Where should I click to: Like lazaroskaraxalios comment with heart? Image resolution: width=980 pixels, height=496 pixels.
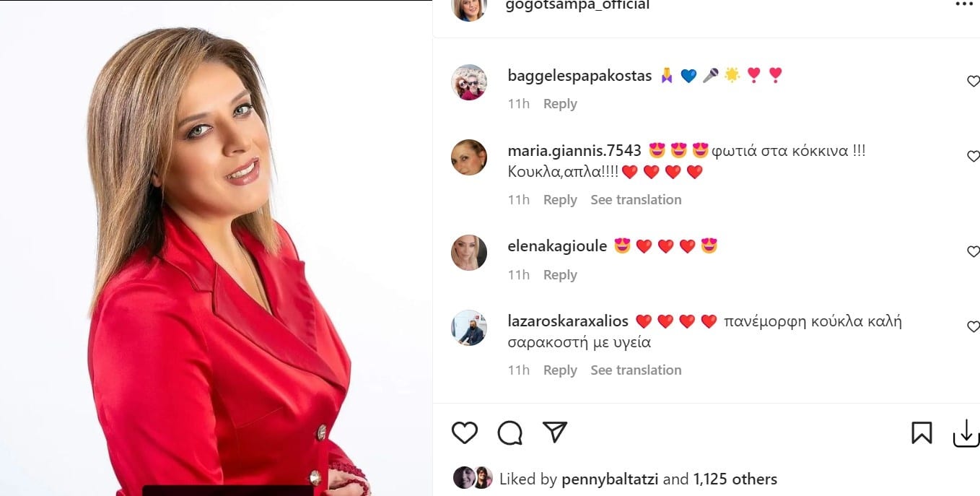pos(973,326)
